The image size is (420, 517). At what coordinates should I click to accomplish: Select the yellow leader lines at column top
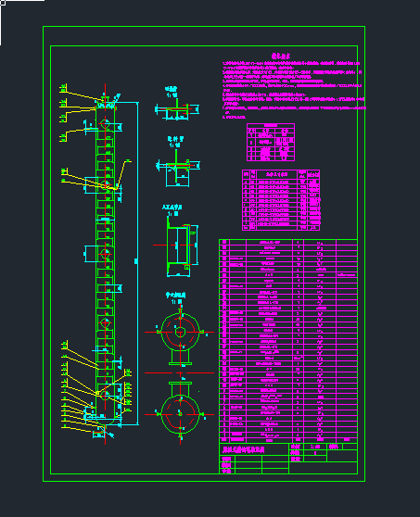coord(83,112)
